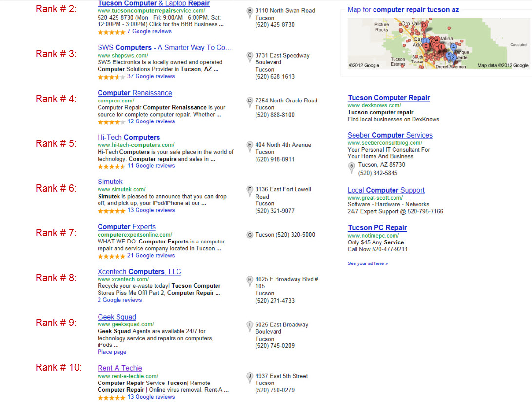Click phone number (520) 918-8911
This screenshot has height=404, width=532.
point(275,159)
